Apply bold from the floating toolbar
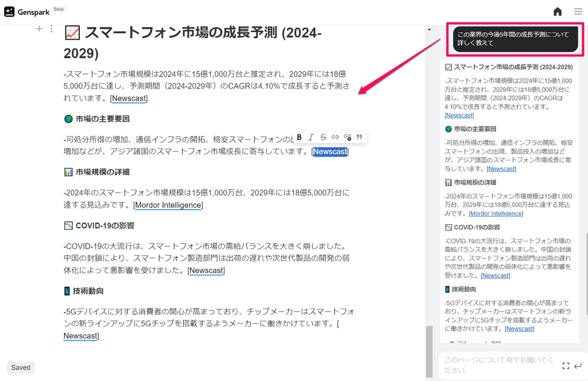This screenshot has width=588, height=381. pyautogui.click(x=299, y=137)
